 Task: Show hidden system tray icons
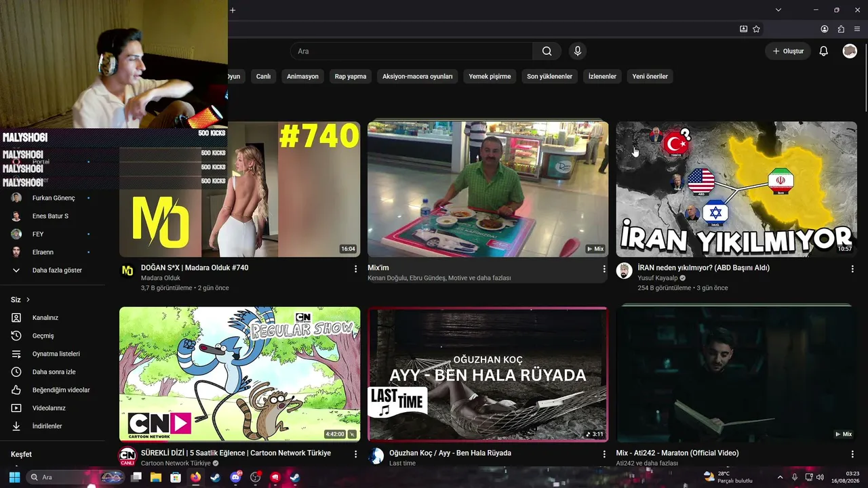pos(780,477)
